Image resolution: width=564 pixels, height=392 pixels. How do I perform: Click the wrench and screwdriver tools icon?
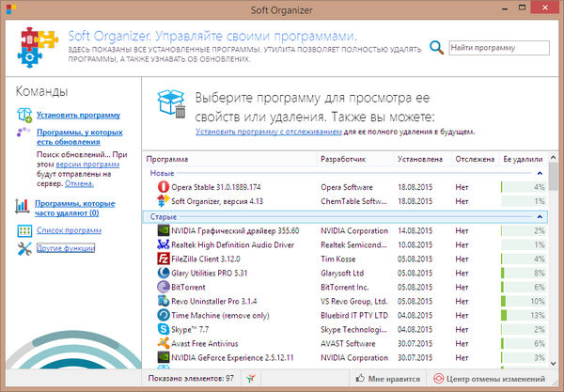[24, 248]
